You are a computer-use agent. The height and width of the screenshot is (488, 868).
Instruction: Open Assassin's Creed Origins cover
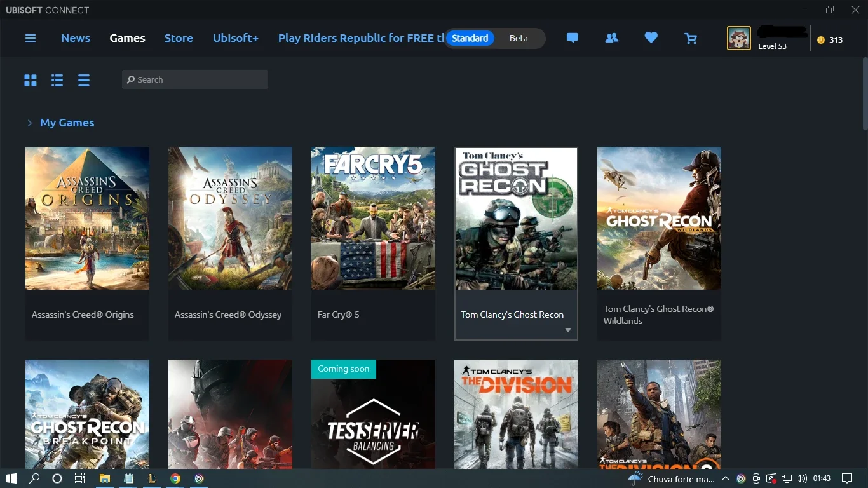click(87, 219)
